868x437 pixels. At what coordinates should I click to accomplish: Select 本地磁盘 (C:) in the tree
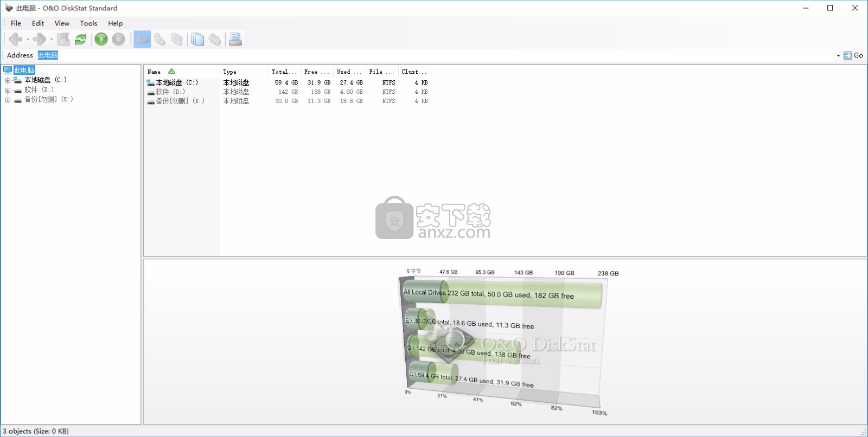click(x=46, y=80)
